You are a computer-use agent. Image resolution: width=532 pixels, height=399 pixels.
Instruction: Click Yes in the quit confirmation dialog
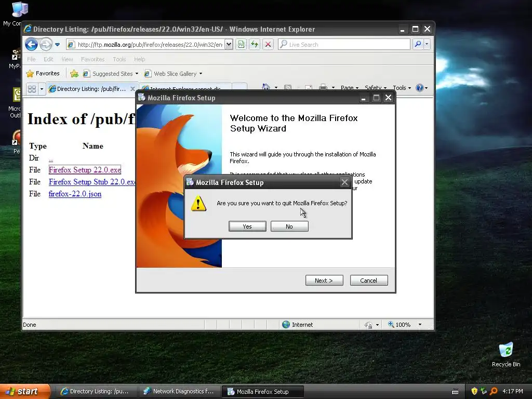point(247,227)
